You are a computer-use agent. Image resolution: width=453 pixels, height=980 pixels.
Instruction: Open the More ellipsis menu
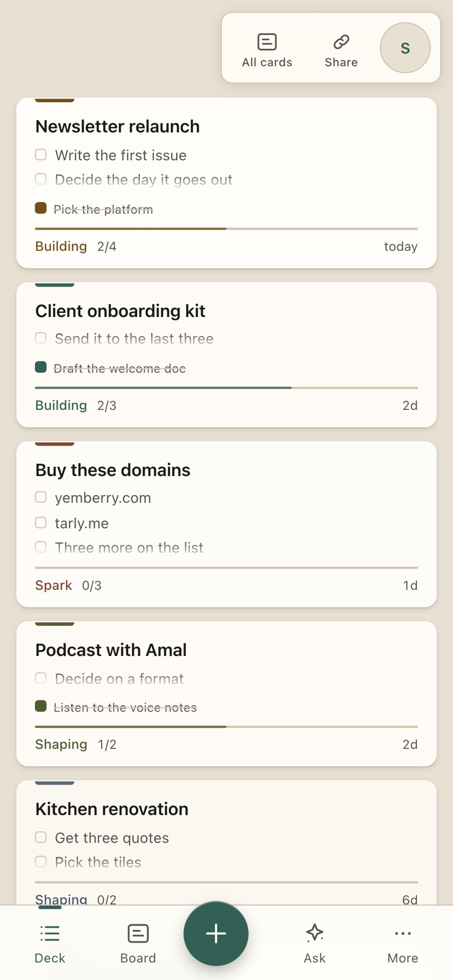(403, 934)
